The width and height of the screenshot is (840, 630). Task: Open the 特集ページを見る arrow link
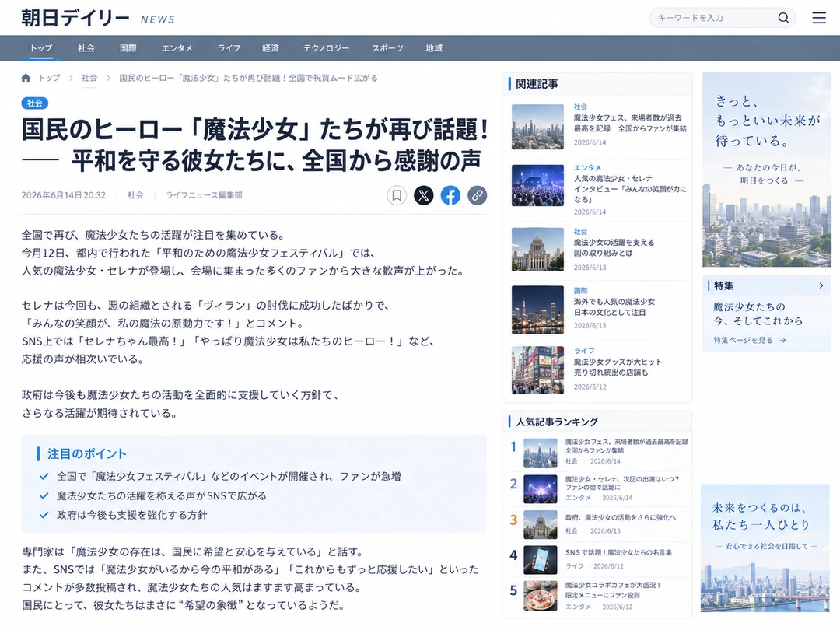tap(750, 340)
